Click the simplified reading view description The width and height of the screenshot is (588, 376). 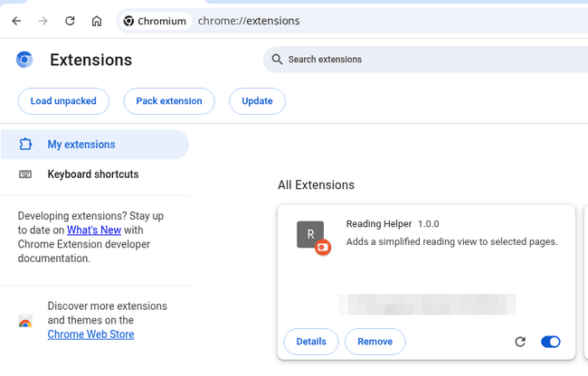(452, 242)
